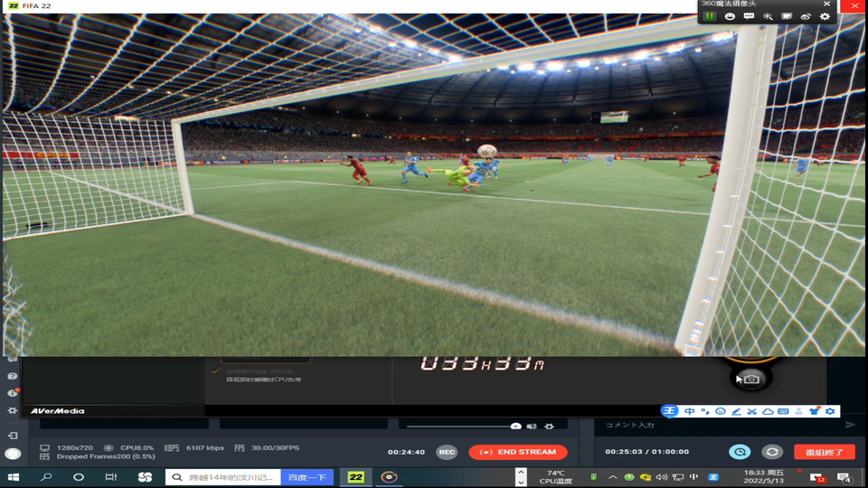Switch to FIFA 22 taskbar app
This screenshot has width=868, height=488.
pos(356,477)
